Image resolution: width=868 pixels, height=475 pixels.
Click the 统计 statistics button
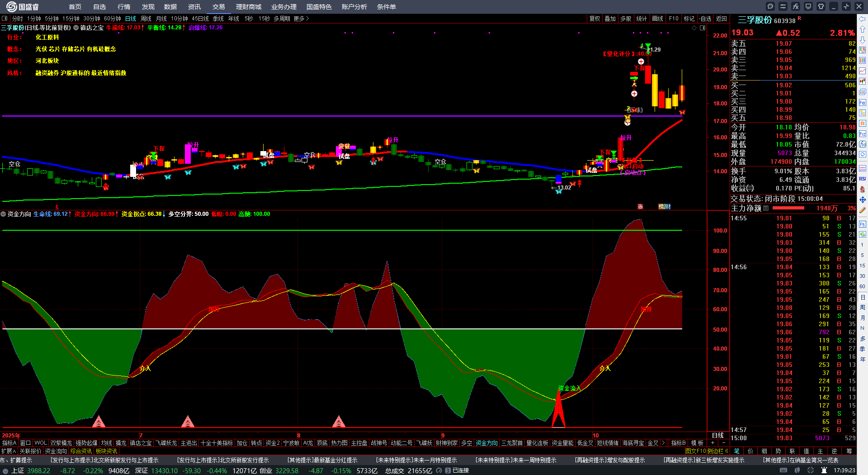click(x=642, y=19)
